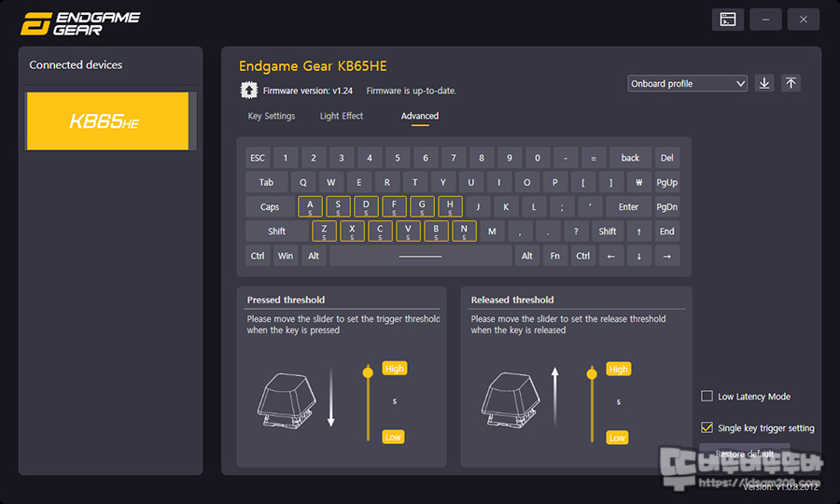
Task: Select the End key on keyboard layout
Action: [x=667, y=231]
